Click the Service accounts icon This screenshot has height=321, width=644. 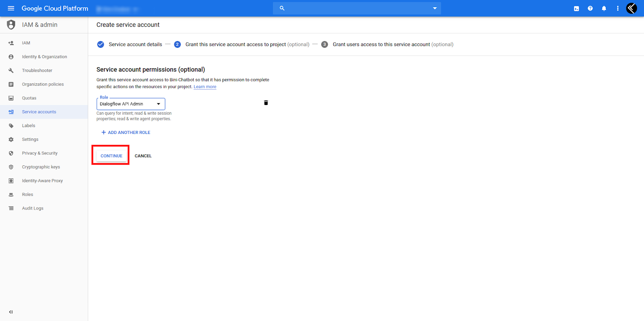[11, 112]
